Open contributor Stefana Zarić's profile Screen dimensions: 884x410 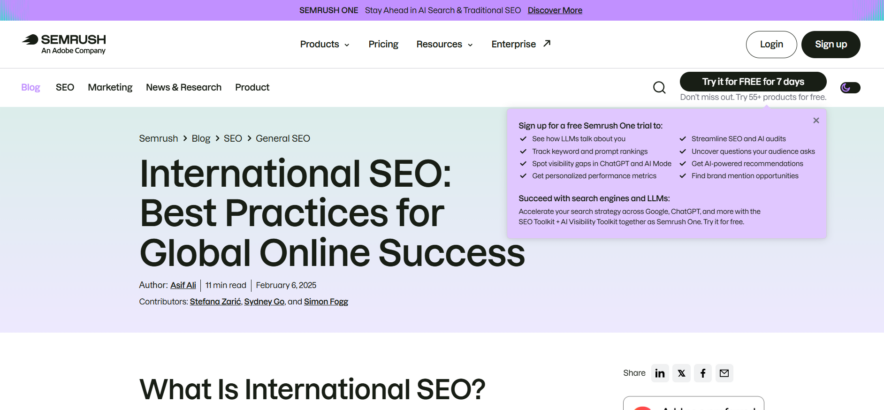click(x=215, y=302)
